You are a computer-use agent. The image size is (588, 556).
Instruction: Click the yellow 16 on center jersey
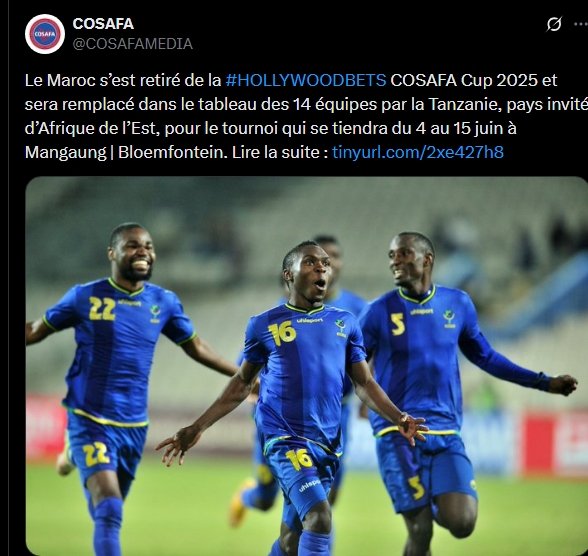pyautogui.click(x=282, y=333)
